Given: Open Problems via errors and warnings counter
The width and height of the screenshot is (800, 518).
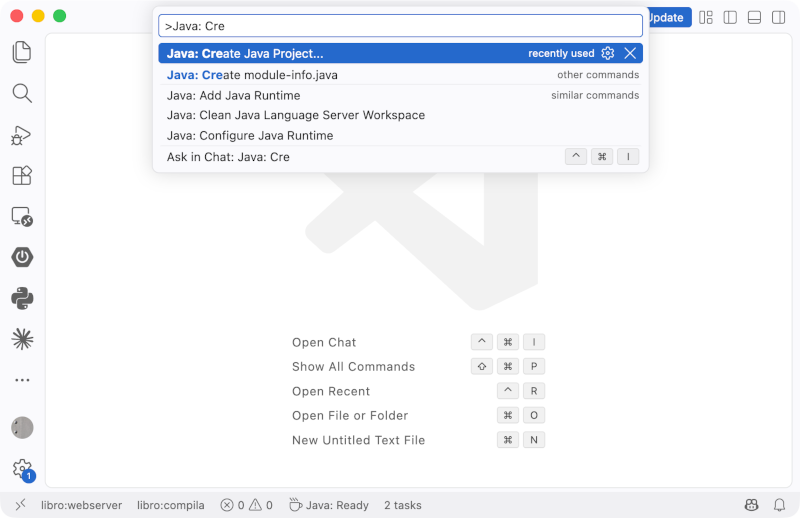Looking at the screenshot, I should [x=246, y=505].
